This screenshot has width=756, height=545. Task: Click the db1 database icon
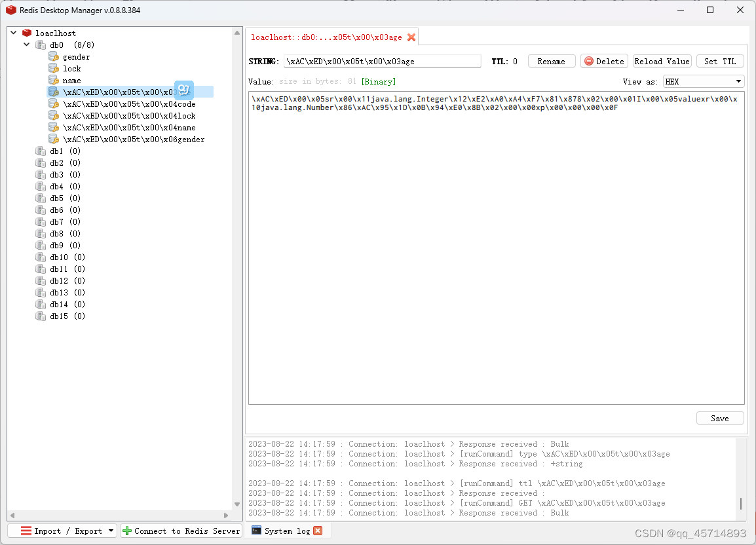coord(41,151)
